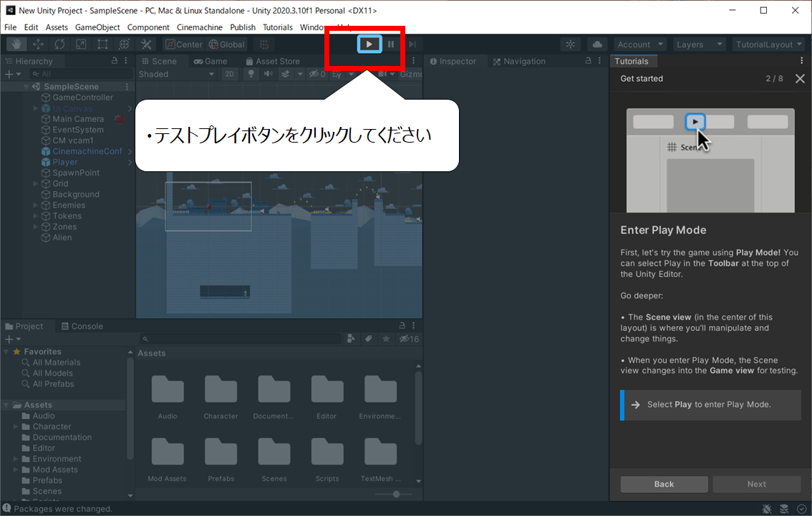Toggle the Hierarchy panel lock
The height and width of the screenshot is (516, 812).
click(115, 61)
